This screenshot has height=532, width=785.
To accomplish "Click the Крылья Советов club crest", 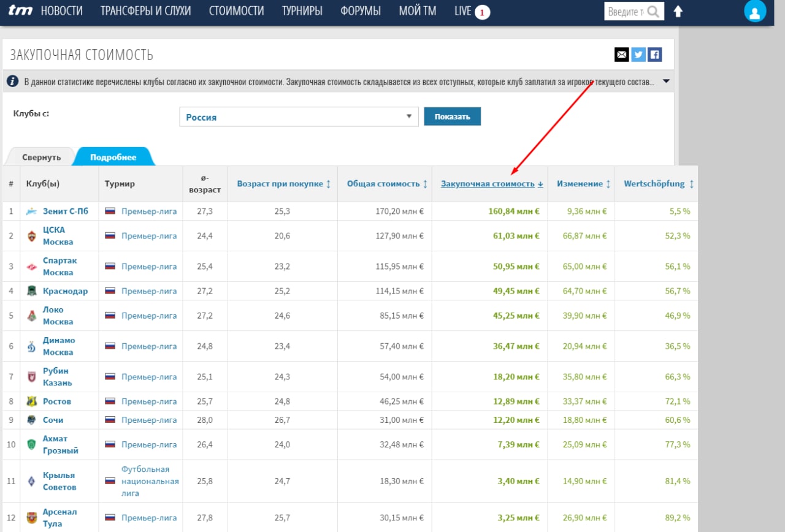I will [32, 481].
